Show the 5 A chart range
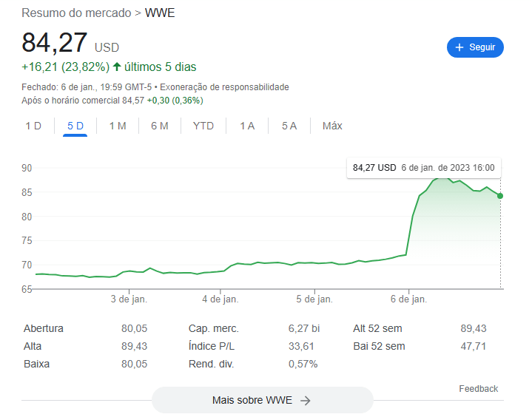Viewport: 532px width, 417px height. coord(289,126)
